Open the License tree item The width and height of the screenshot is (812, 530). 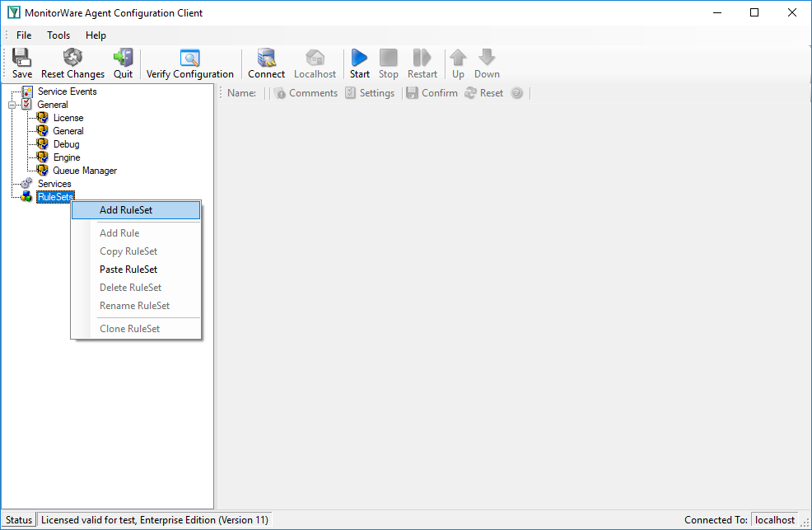68,118
